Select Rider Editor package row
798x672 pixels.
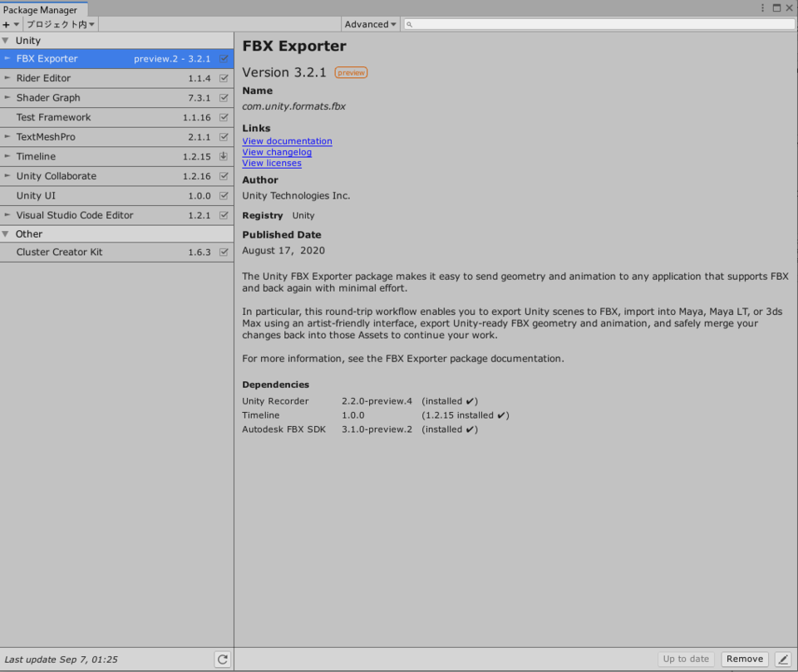click(x=116, y=78)
